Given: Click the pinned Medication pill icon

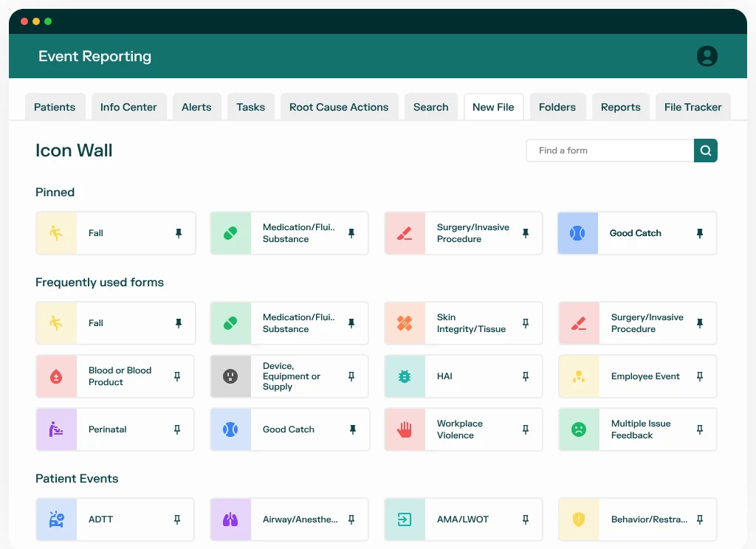Looking at the screenshot, I should click(230, 233).
